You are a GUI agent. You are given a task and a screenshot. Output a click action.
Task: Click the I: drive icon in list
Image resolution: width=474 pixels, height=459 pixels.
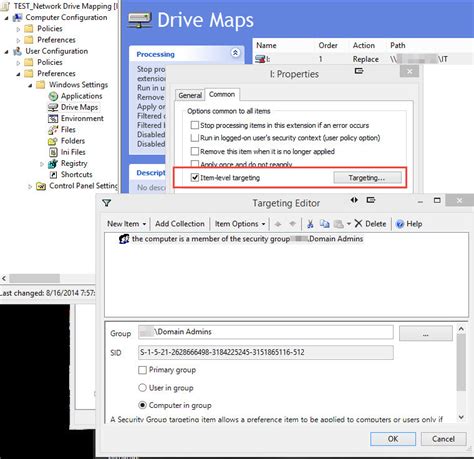click(260, 59)
